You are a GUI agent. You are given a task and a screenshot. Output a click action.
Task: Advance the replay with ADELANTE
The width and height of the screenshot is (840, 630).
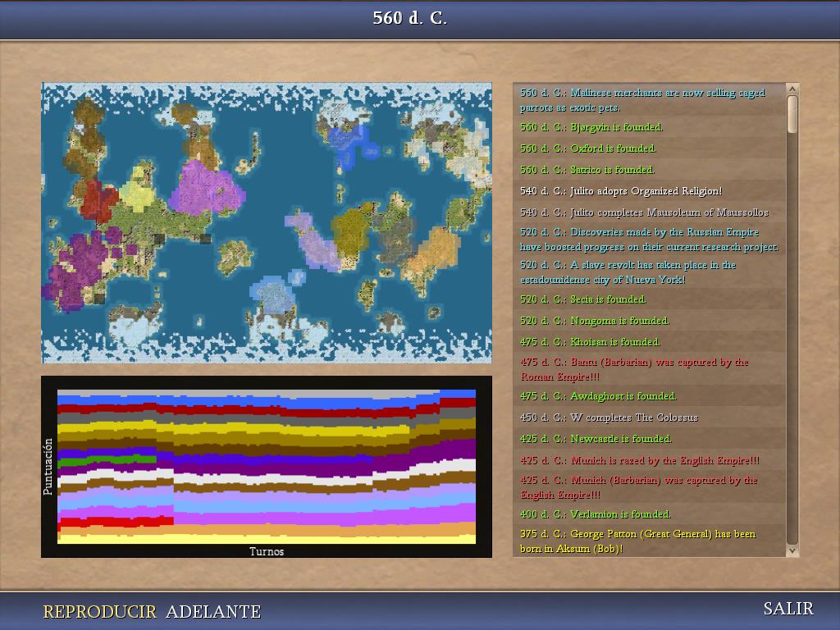213,612
